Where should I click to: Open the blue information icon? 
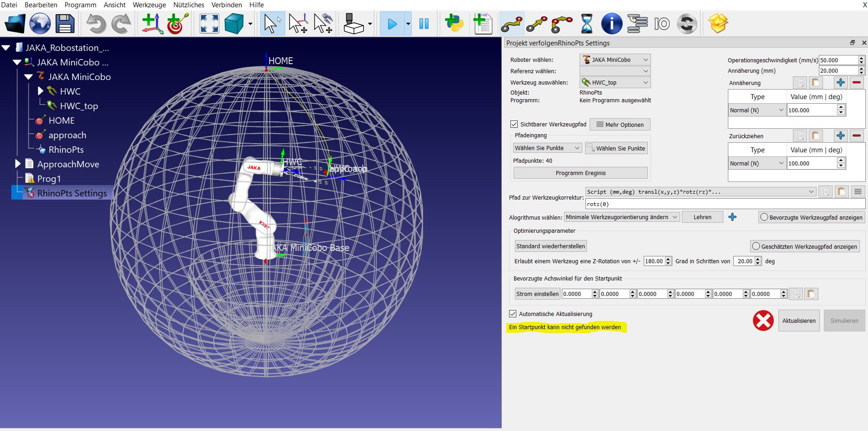tap(611, 24)
